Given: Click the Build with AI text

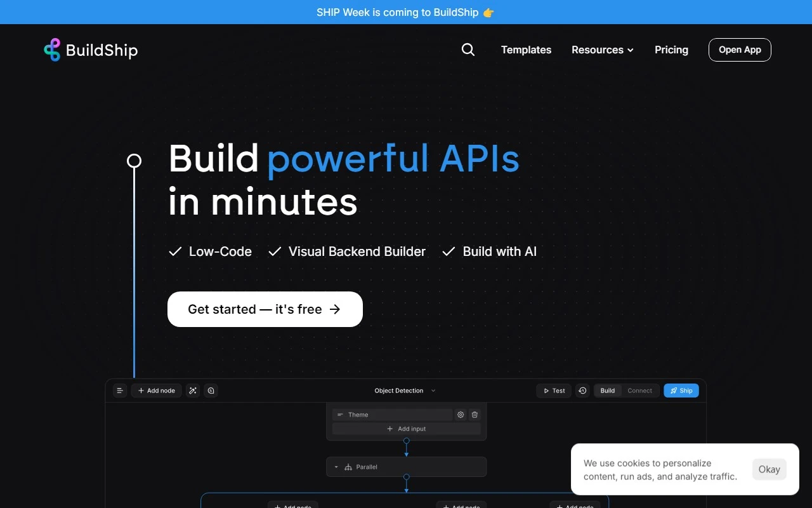Looking at the screenshot, I should click(x=500, y=251).
